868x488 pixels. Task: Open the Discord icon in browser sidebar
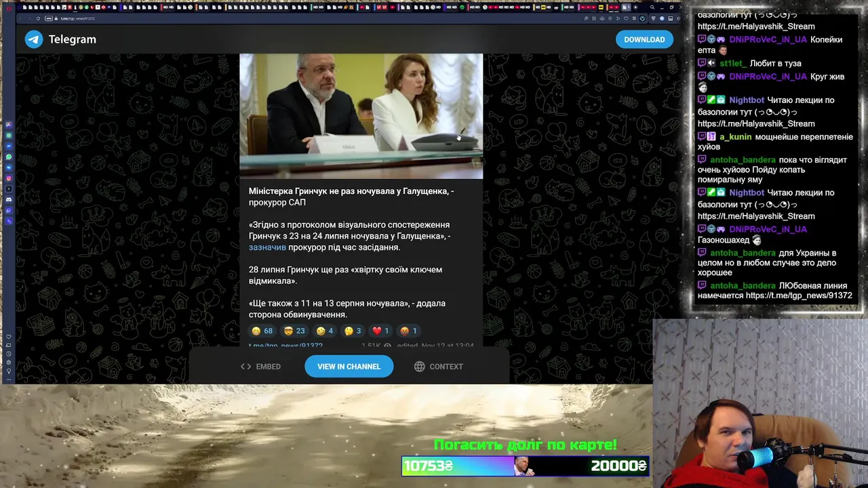[9, 199]
